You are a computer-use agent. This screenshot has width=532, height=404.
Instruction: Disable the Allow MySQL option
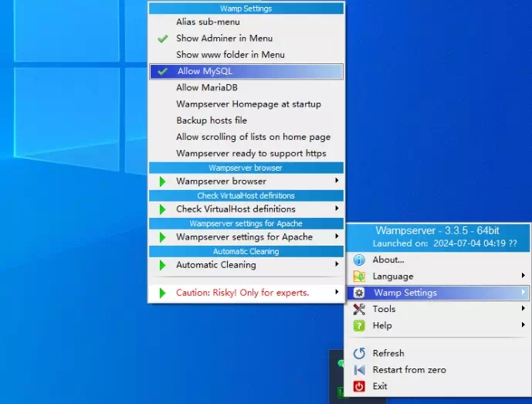(205, 71)
